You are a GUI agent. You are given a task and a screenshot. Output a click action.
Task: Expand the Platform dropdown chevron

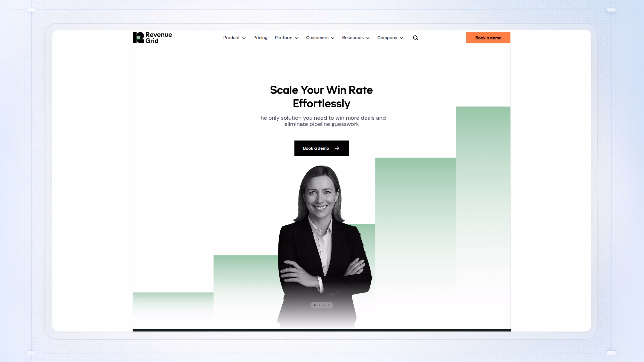coord(297,38)
